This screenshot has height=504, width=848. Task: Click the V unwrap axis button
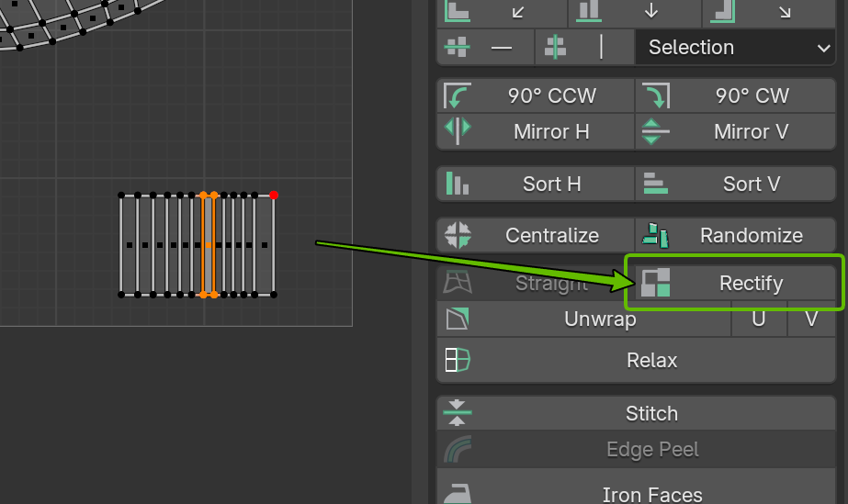coord(811,319)
